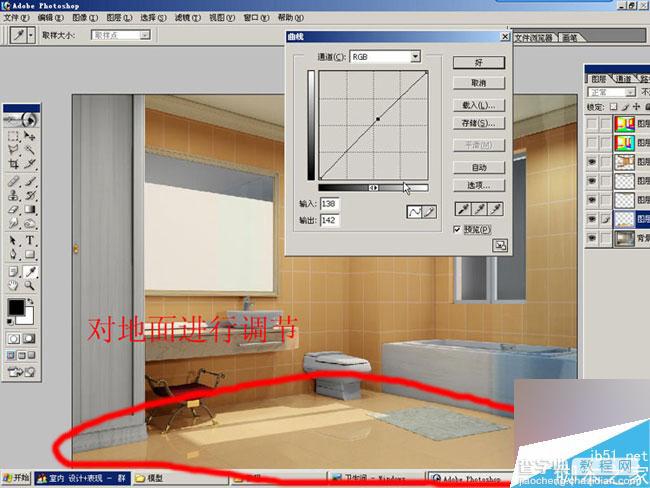Select the Magic Wand tool

[29, 150]
